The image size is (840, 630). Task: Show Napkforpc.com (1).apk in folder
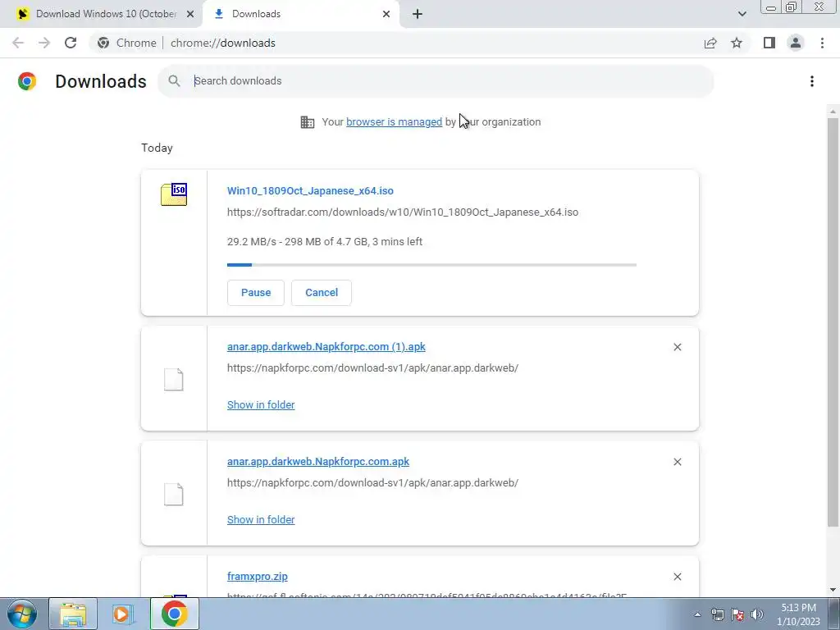coord(261,405)
